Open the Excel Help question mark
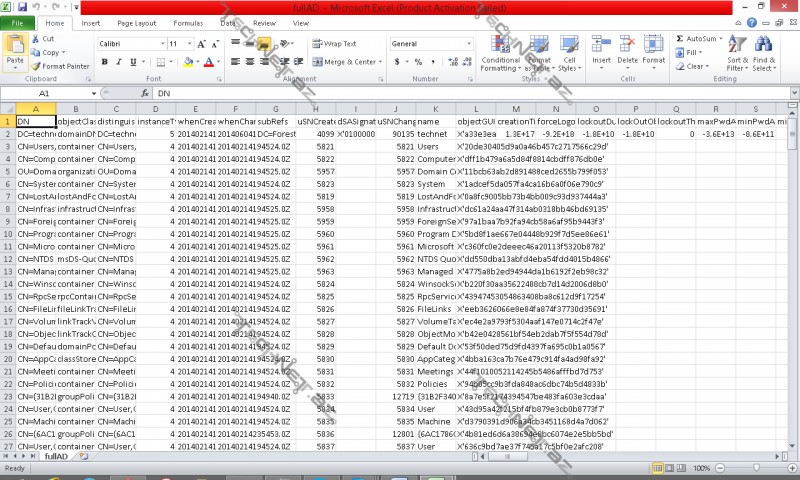800x480 pixels. click(754, 22)
